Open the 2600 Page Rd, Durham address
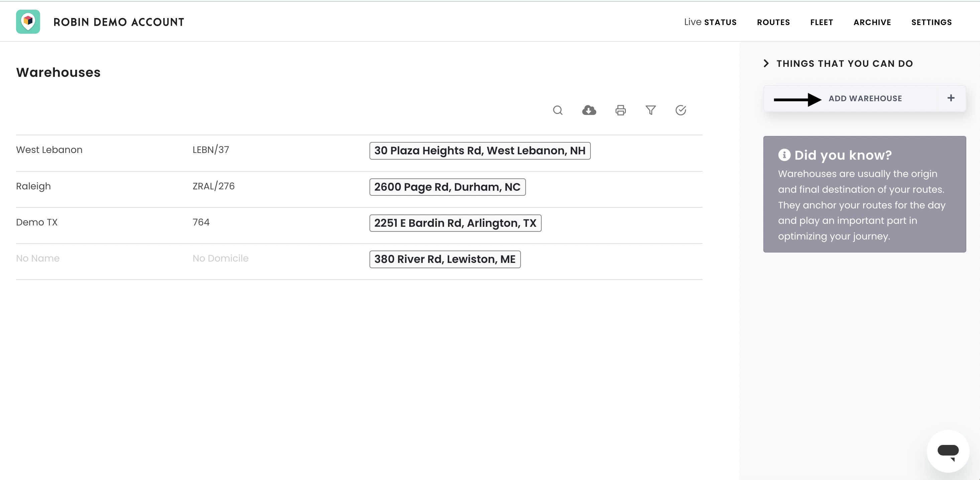This screenshot has height=480, width=980. click(x=447, y=187)
